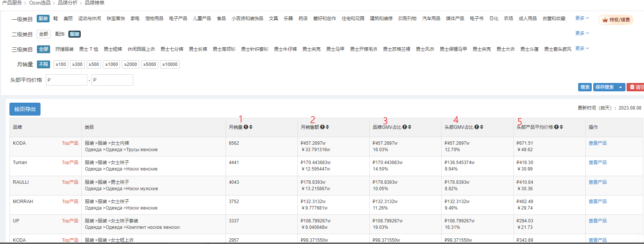
Task: Open Top产品 for the MORRAH brand
Action: click(x=70, y=202)
